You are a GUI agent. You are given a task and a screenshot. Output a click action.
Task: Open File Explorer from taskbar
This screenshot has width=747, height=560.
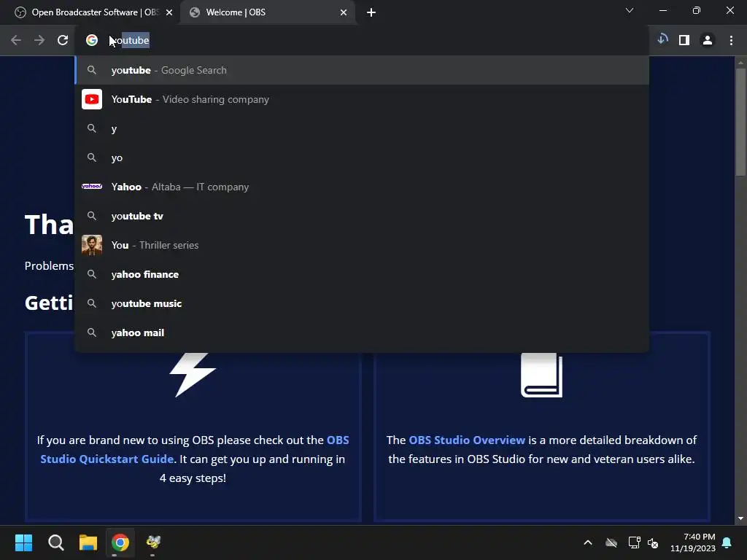click(88, 542)
